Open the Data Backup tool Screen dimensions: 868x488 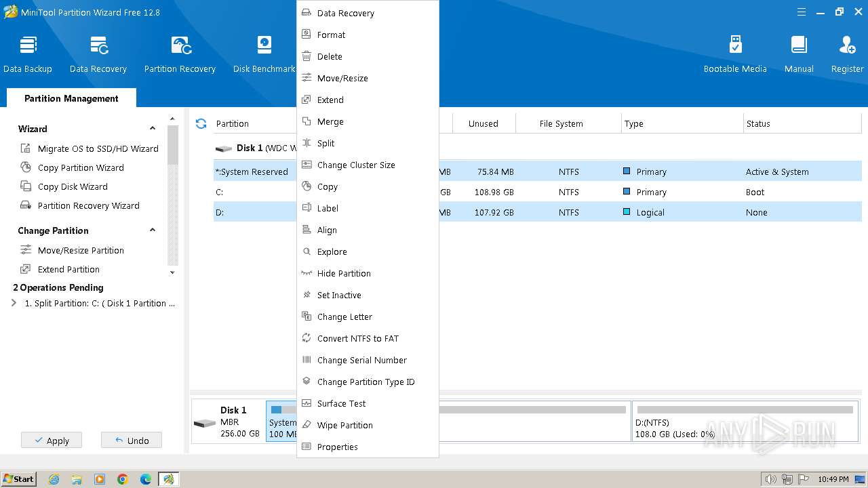click(28, 54)
